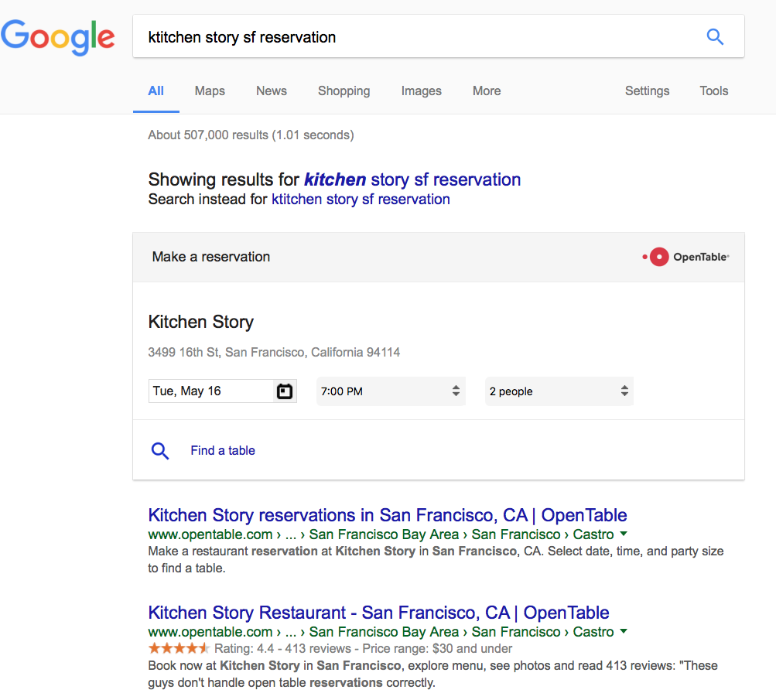Viewport: 776px width, 700px height.
Task: Open the 7:00 PM time dropdown
Action: 391,391
